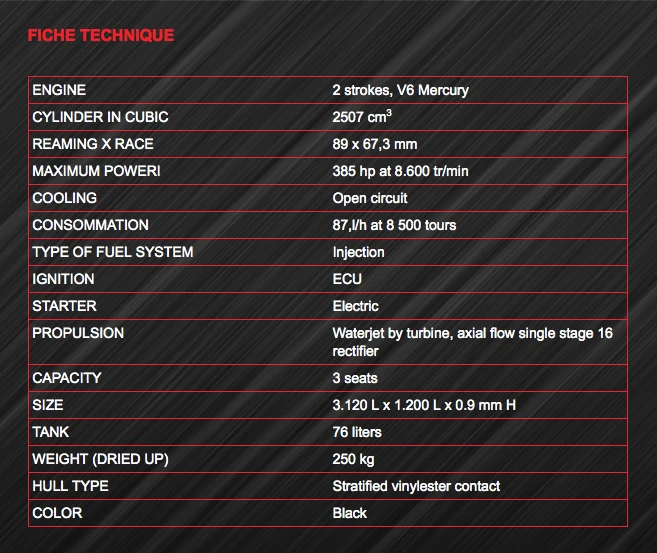Select the TYPE OF FUEL SYSTEM label
The image size is (657, 553).
pyautogui.click(x=113, y=252)
